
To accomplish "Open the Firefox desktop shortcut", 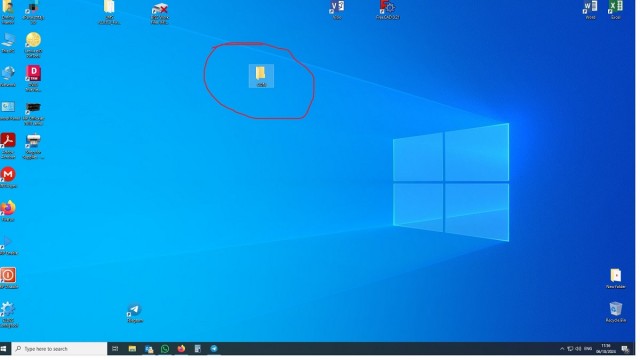I will click(8, 211).
